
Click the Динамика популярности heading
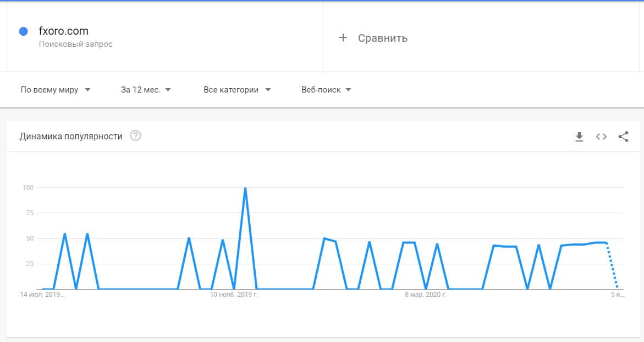pyautogui.click(x=71, y=136)
